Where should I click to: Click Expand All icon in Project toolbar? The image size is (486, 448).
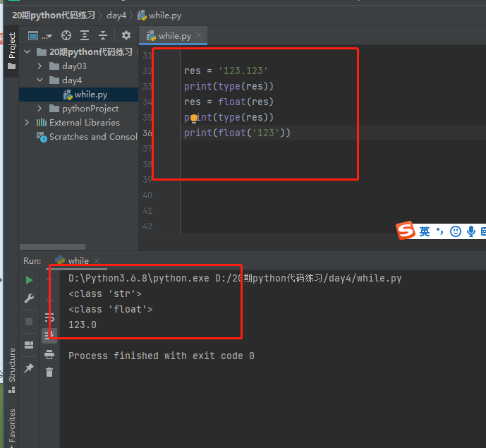pyautogui.click(x=85, y=35)
